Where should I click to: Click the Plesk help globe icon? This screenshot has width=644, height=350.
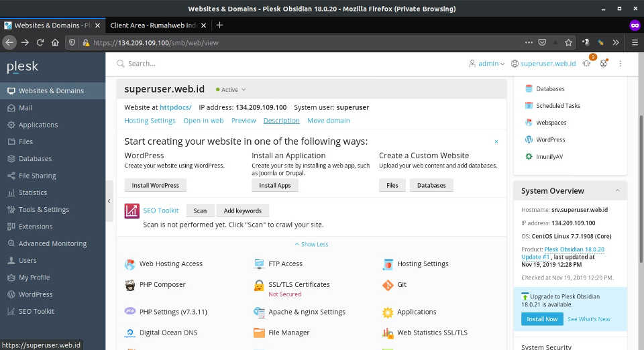603,63
